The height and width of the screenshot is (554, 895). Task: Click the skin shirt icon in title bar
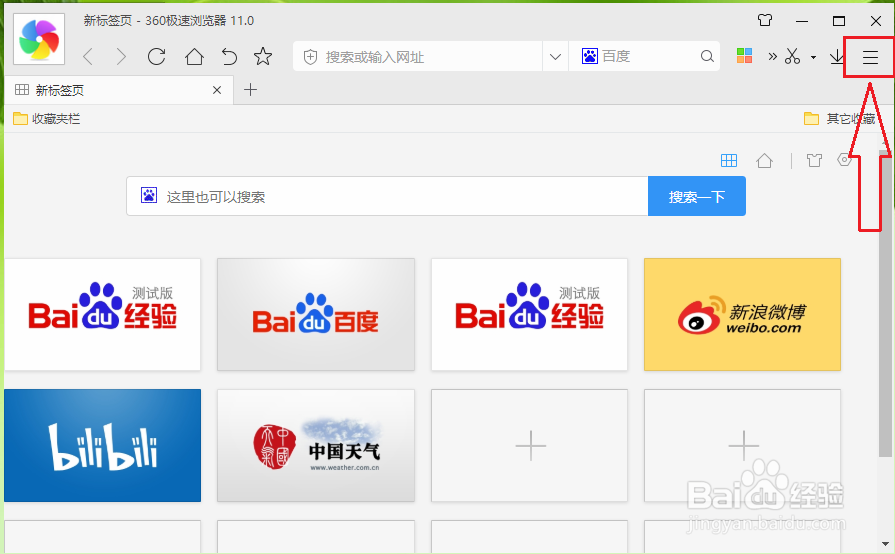(765, 21)
